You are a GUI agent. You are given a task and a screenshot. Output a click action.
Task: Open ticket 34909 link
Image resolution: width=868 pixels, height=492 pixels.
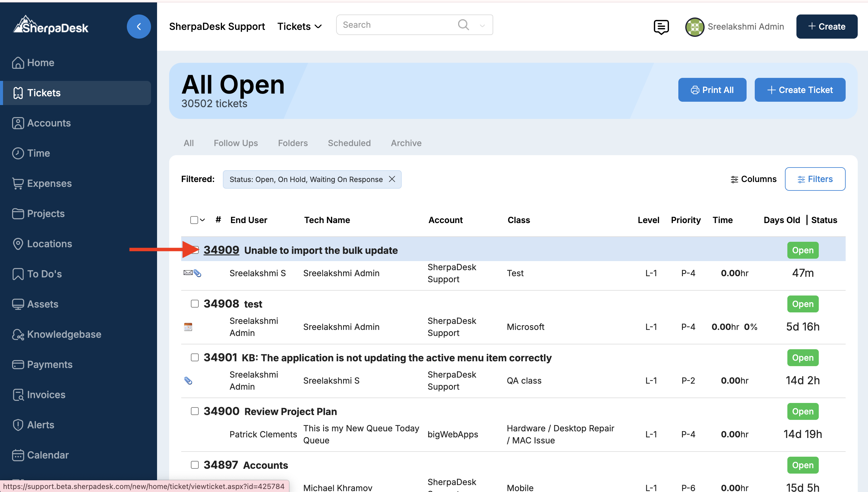click(x=221, y=250)
